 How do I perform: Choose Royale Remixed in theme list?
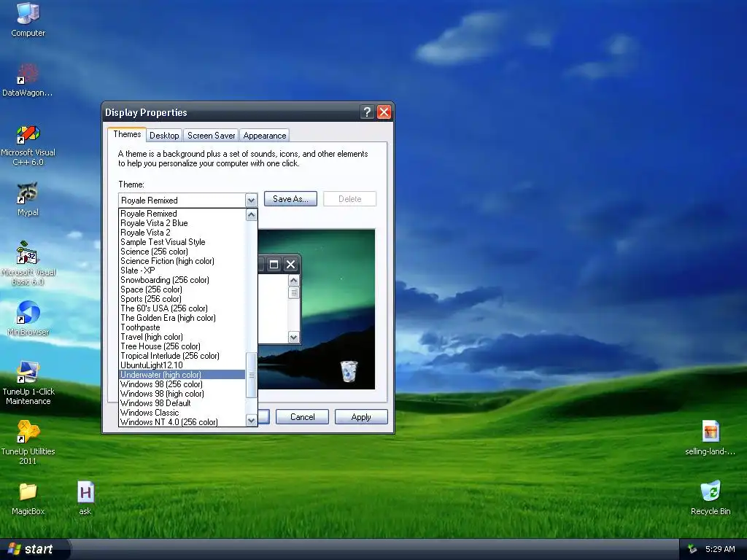click(182, 214)
